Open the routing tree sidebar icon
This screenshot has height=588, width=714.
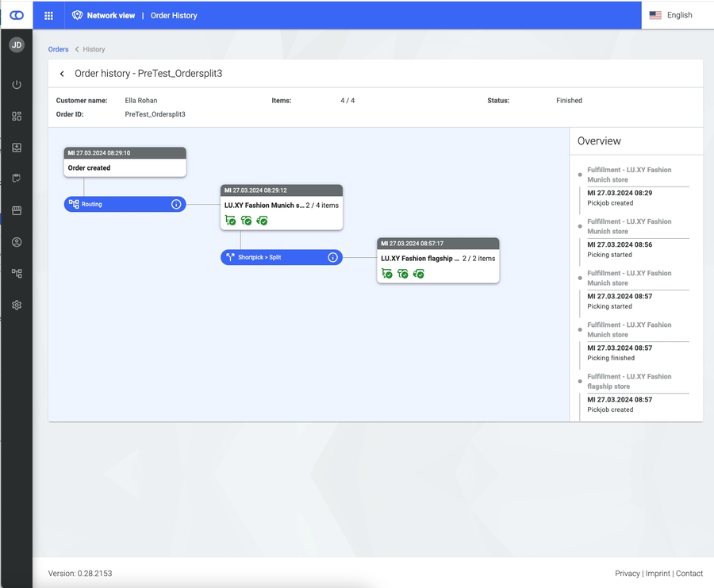[x=17, y=273]
